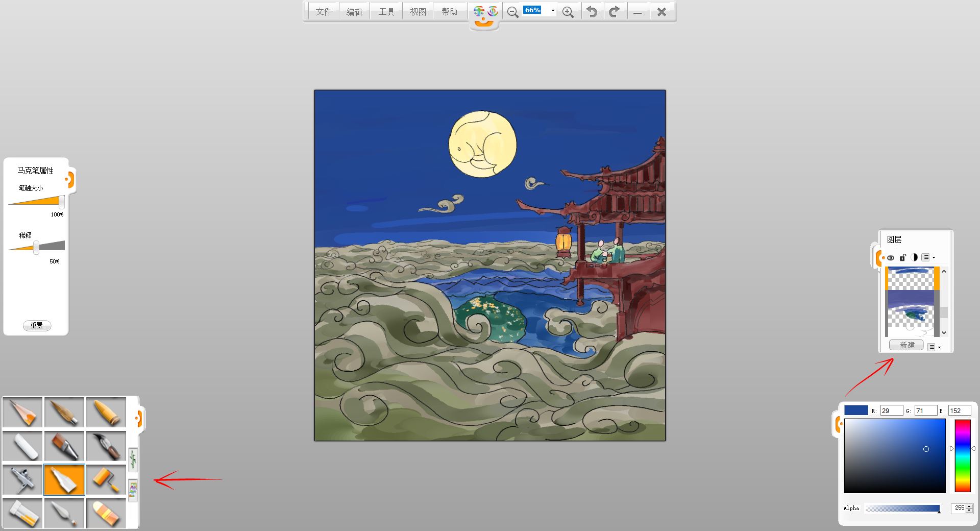Choose the paint roller tool
This screenshot has height=531, width=980.
tap(106, 479)
